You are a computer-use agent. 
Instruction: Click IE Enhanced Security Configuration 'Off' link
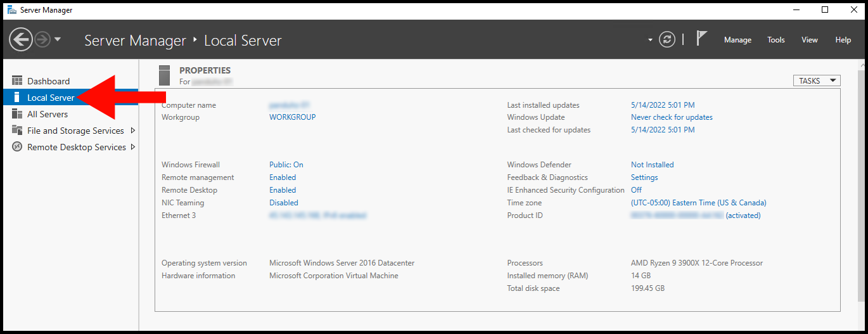tap(636, 190)
